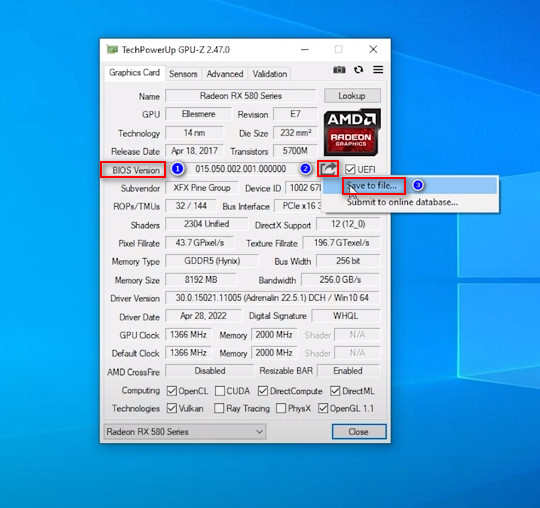Click the AMD Radeon Graphics logo
The width and height of the screenshot is (540, 508).
(x=352, y=132)
